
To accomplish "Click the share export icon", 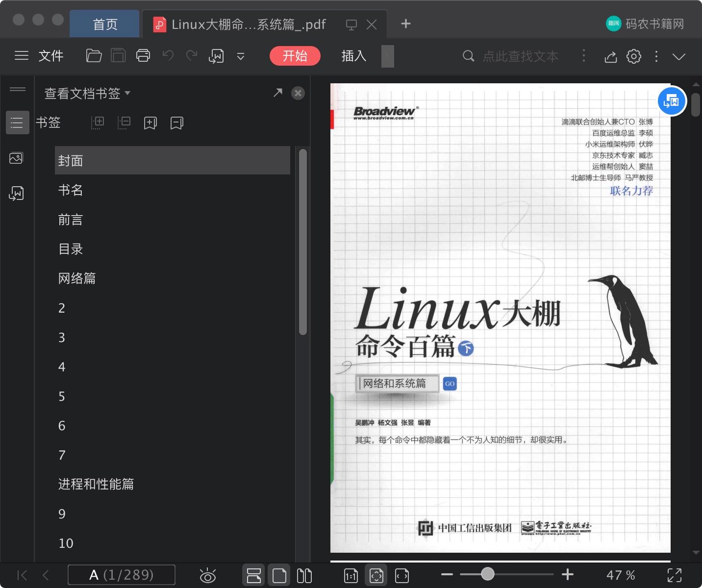I will click(610, 57).
